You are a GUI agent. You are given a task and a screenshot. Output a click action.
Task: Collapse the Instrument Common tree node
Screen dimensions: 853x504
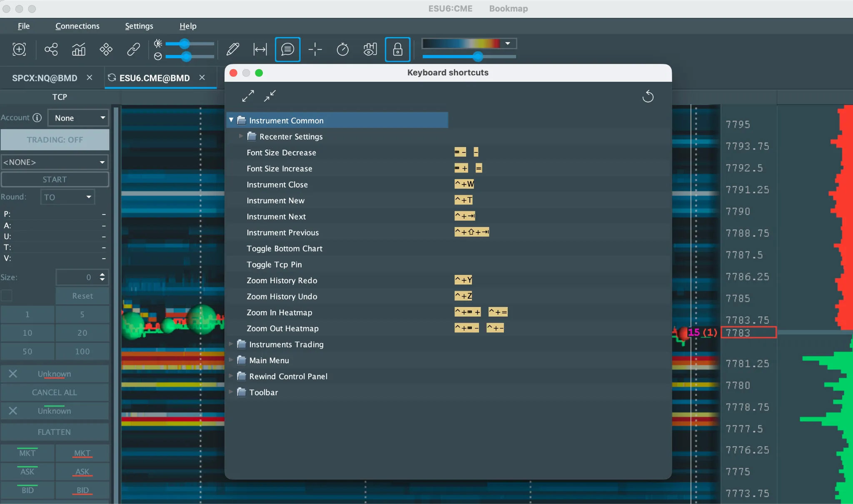click(231, 120)
